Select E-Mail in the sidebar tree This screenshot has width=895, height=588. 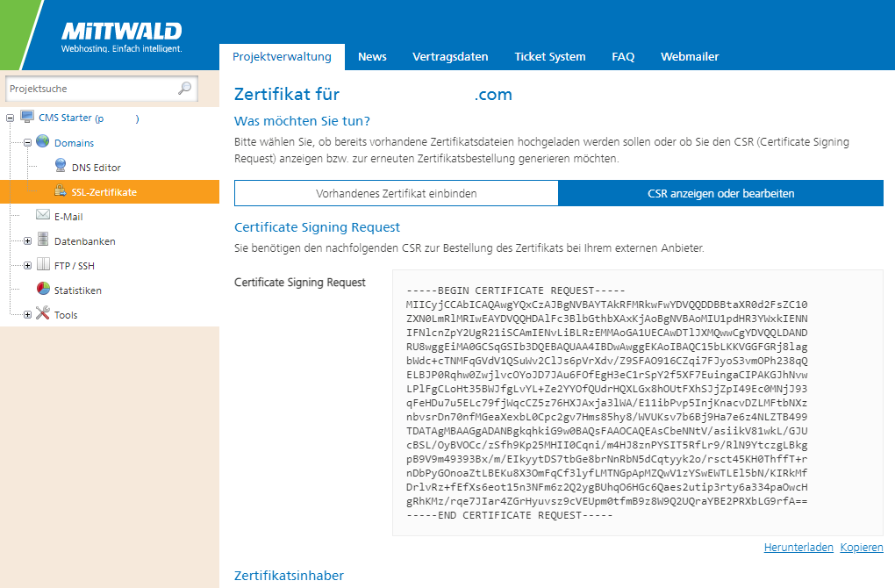68,217
